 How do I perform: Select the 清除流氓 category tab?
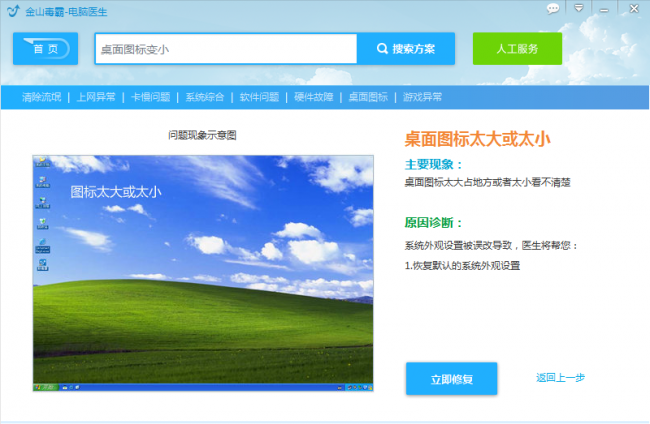[41, 97]
